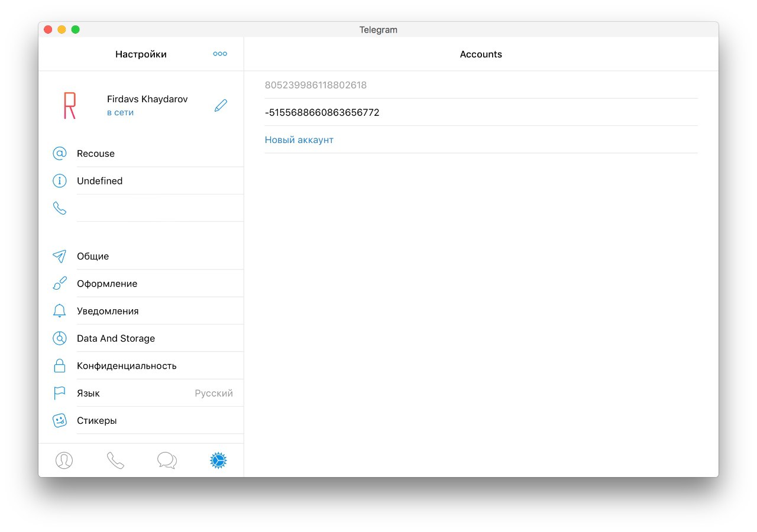This screenshot has height=532, width=757.
Task: Click the sticker face icon
Action: pos(60,420)
